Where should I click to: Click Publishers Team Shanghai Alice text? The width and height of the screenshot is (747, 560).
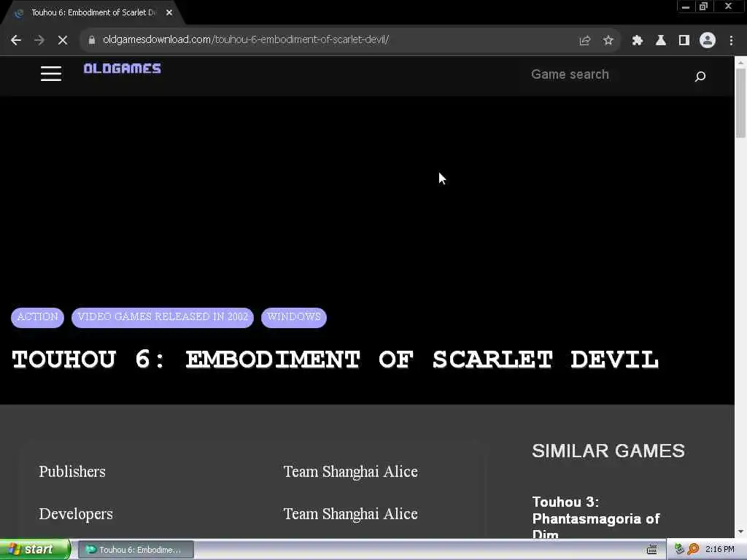(x=351, y=472)
